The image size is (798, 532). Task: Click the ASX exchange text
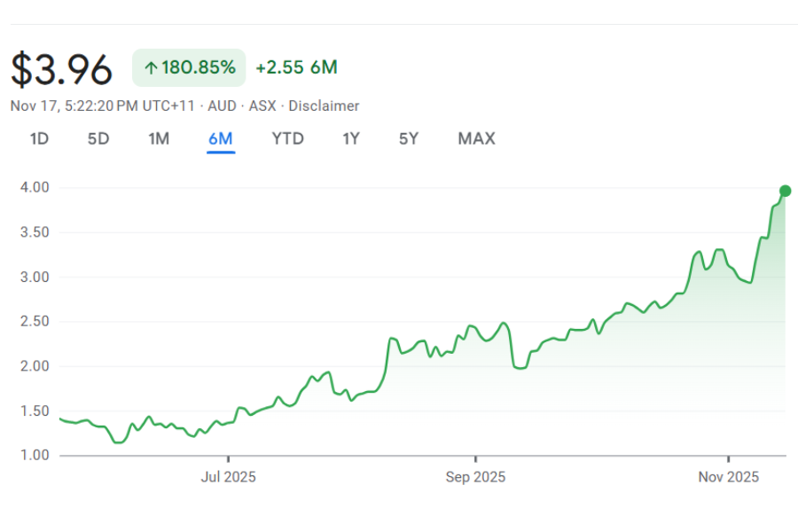(262, 106)
